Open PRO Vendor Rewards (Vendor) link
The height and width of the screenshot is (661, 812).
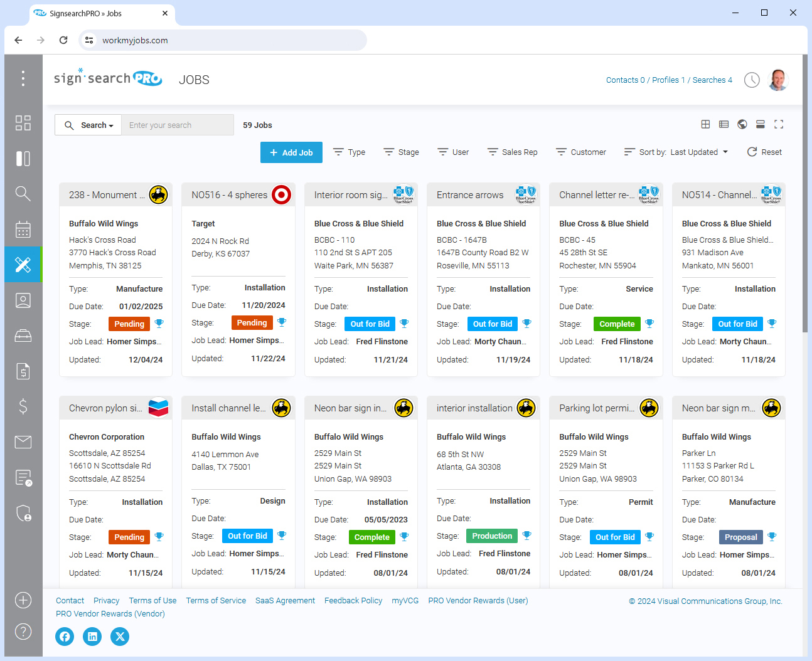(x=110, y=613)
